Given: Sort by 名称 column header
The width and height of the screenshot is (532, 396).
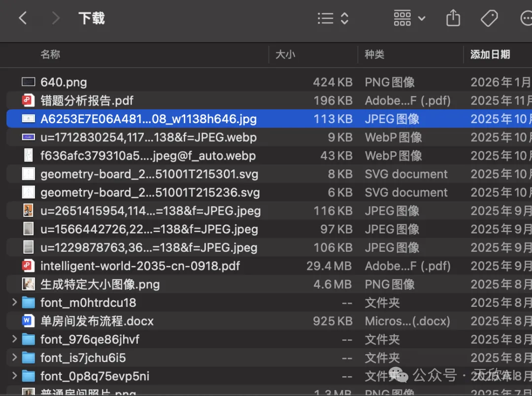Looking at the screenshot, I should point(50,54).
